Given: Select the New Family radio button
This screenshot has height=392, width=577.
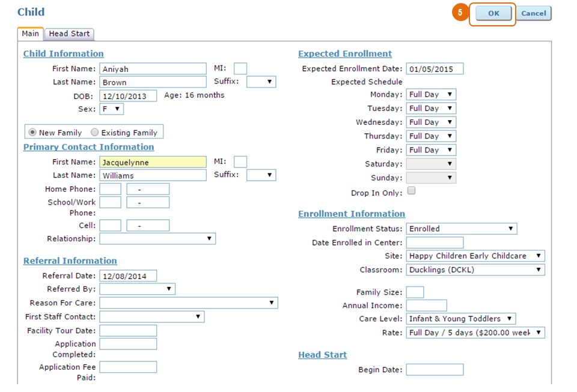Looking at the screenshot, I should coord(32,133).
